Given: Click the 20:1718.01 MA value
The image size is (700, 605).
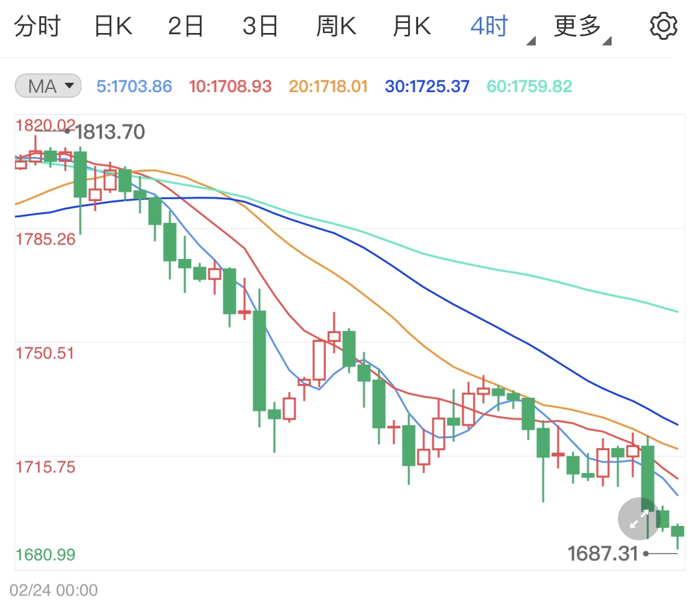Looking at the screenshot, I should pyautogui.click(x=328, y=86).
